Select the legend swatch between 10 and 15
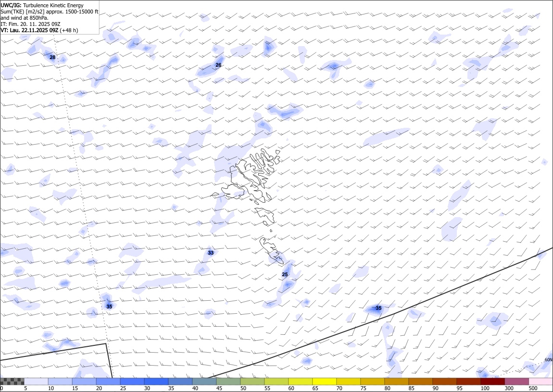 [x=60, y=381]
